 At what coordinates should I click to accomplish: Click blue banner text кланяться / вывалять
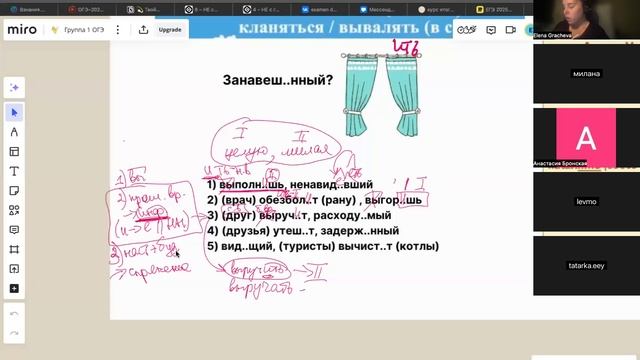coord(345,28)
